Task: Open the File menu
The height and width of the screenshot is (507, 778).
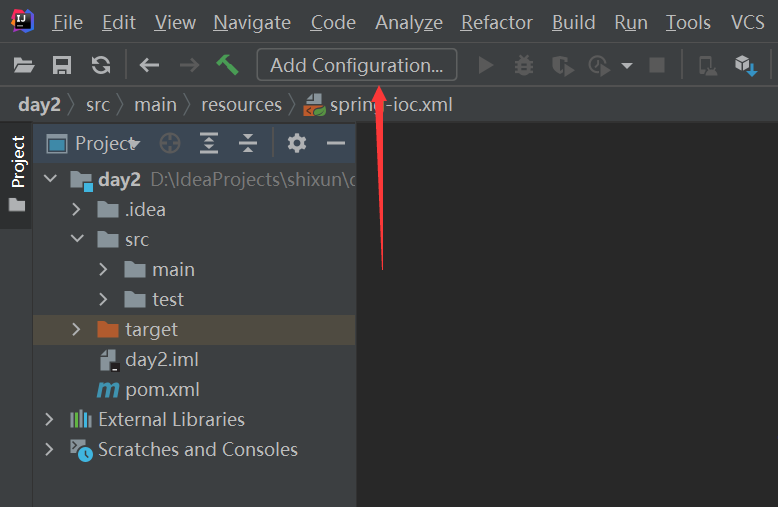Action: pos(68,22)
